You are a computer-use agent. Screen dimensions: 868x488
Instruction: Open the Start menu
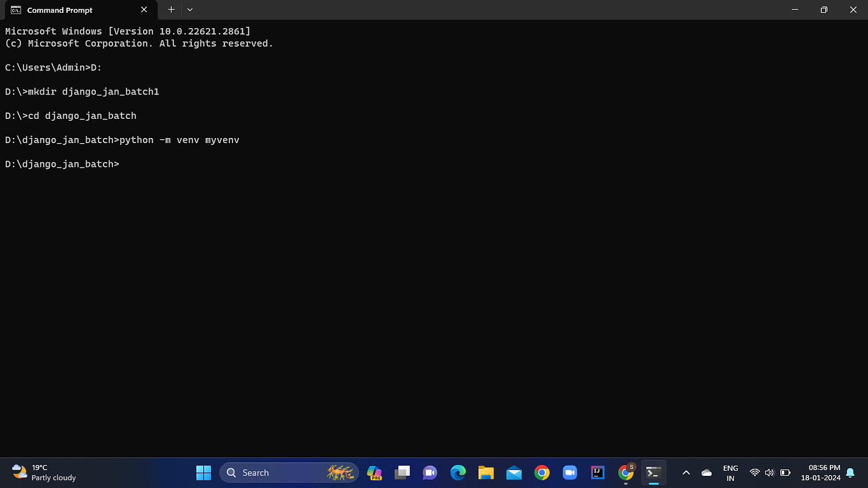[x=203, y=473]
